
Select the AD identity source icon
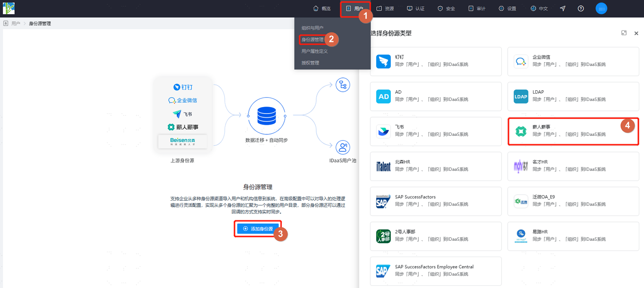(383, 97)
